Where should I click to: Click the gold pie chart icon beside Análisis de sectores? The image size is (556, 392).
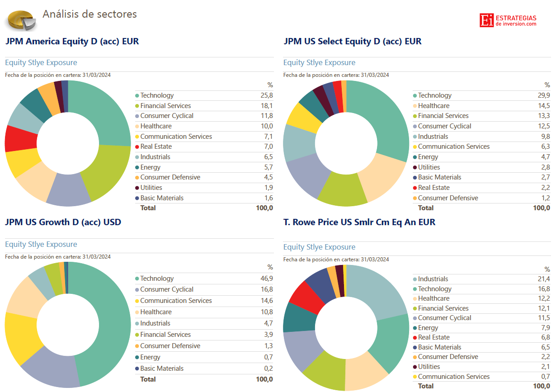pyautogui.click(x=21, y=20)
